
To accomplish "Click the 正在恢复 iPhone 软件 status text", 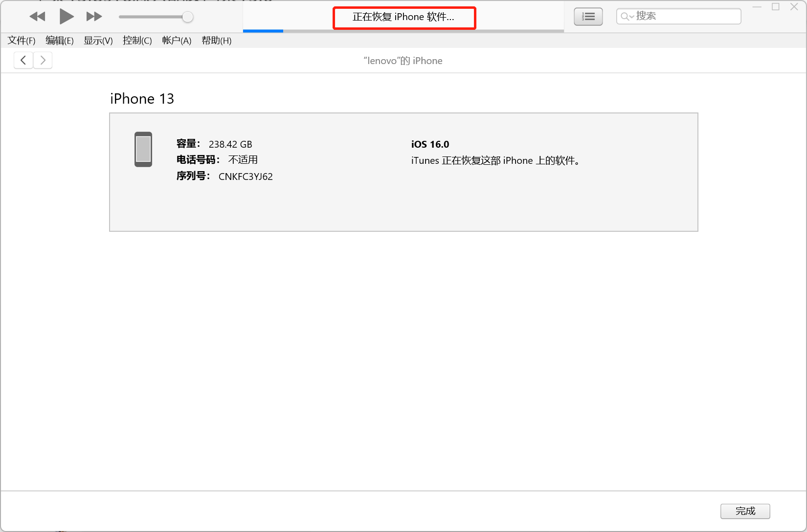I will 403,17.
